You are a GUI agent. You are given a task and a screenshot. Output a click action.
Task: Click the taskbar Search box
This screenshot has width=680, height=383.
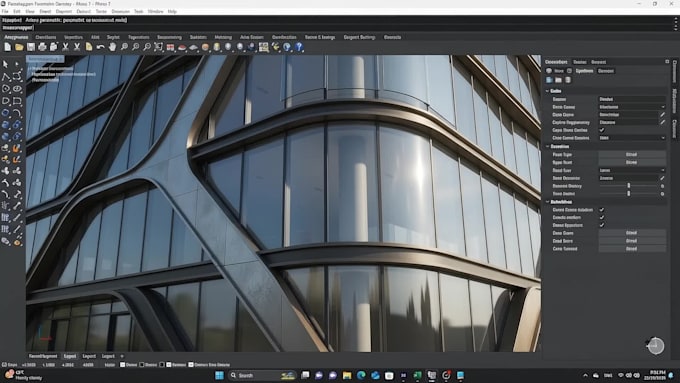263,375
